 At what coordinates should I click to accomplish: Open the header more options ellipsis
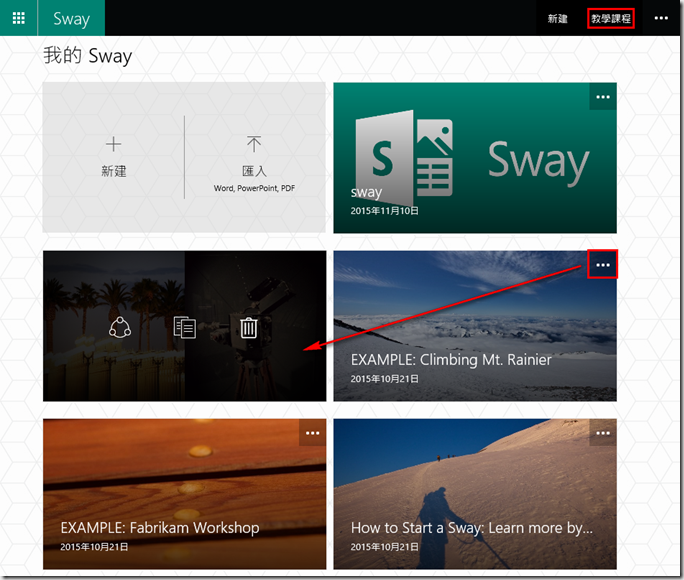tap(661, 18)
